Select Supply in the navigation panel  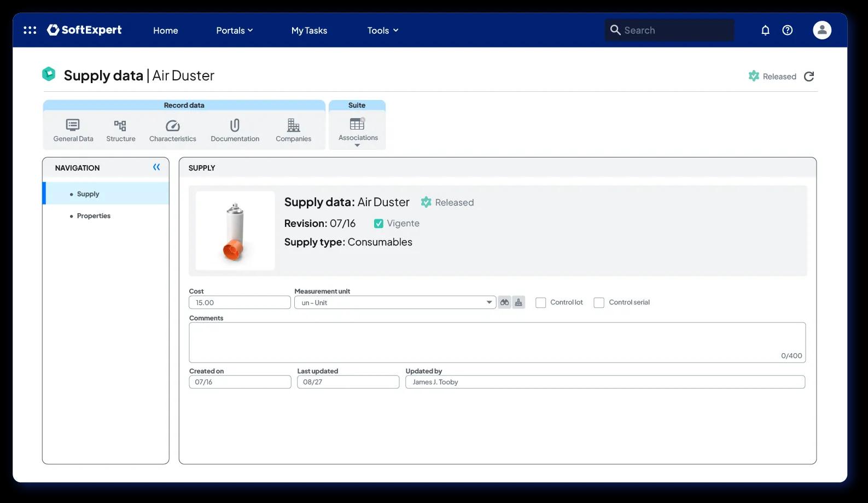click(106, 194)
